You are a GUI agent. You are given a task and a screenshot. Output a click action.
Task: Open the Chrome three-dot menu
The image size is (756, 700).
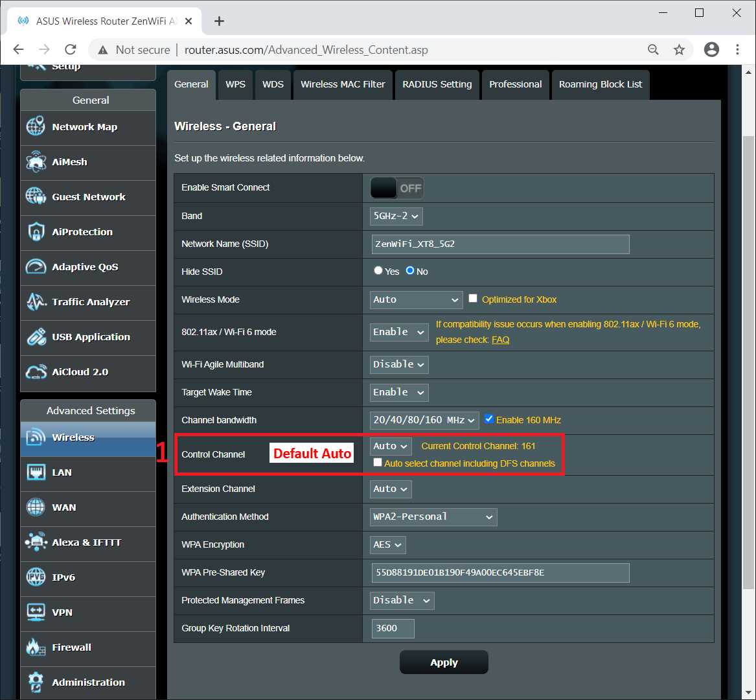click(x=737, y=49)
